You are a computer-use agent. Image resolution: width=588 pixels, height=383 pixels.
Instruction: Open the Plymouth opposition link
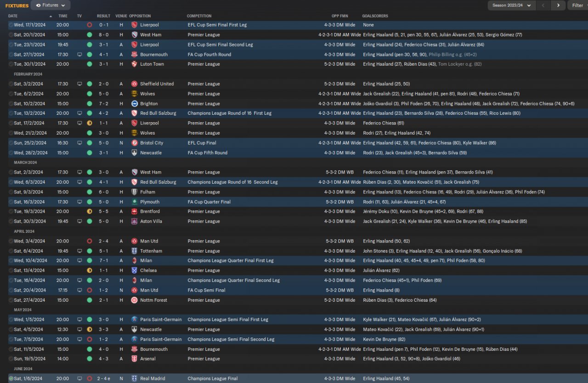(x=150, y=202)
